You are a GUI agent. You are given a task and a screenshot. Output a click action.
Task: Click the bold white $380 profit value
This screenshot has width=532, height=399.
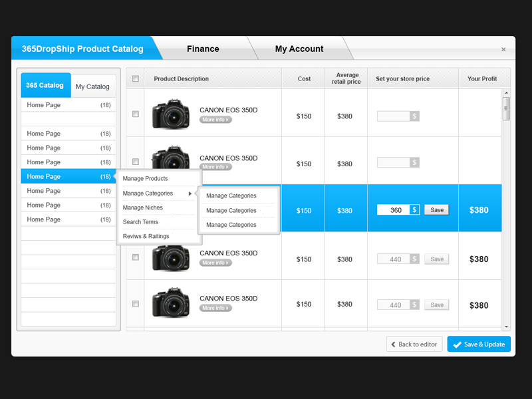[479, 210]
